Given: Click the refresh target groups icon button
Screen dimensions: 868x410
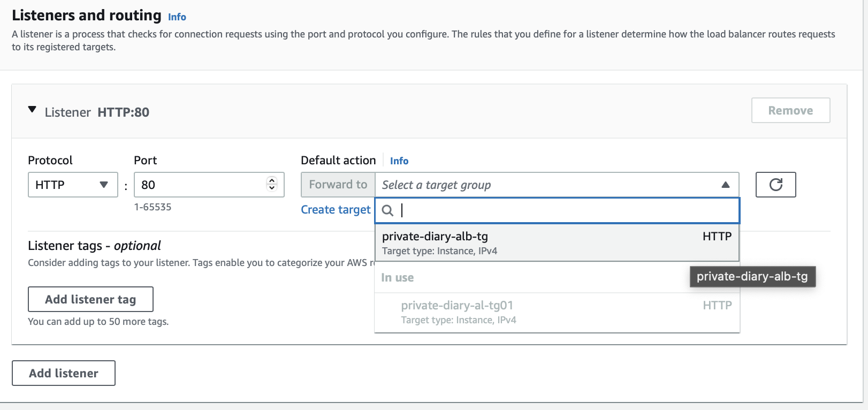Looking at the screenshot, I should 775,185.
